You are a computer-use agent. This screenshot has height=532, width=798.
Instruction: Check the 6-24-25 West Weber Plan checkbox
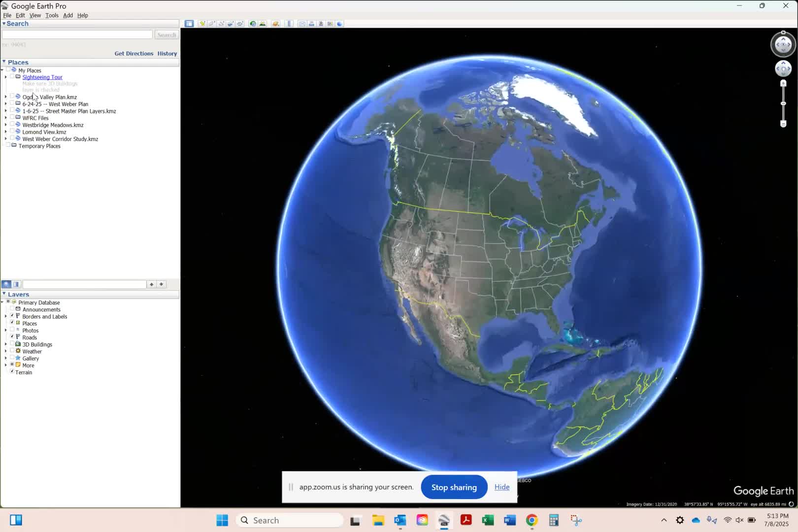point(12,103)
